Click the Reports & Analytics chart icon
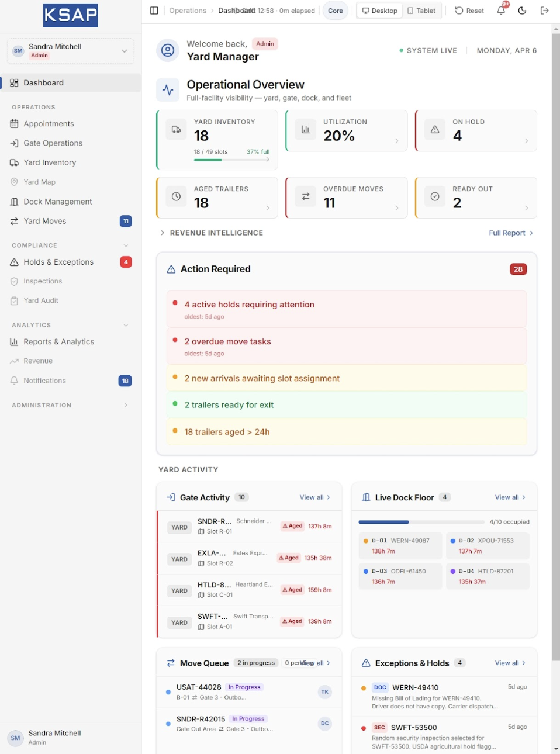Screen dimensions: 560x754 tap(14, 342)
